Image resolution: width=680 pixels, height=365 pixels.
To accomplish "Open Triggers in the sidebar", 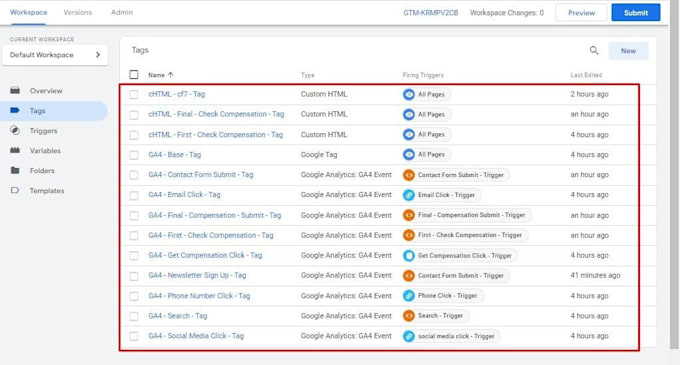I will (x=43, y=130).
